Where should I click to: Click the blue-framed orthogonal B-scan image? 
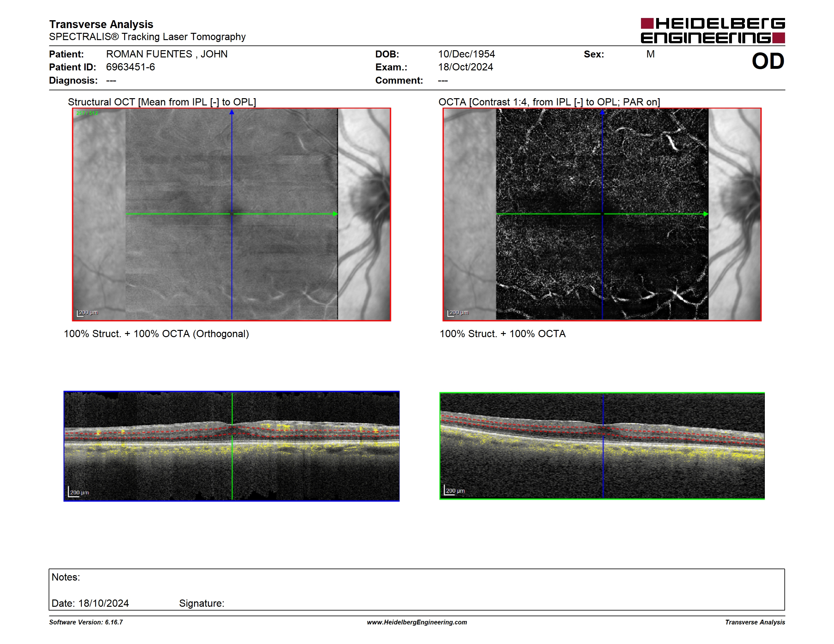tap(232, 446)
